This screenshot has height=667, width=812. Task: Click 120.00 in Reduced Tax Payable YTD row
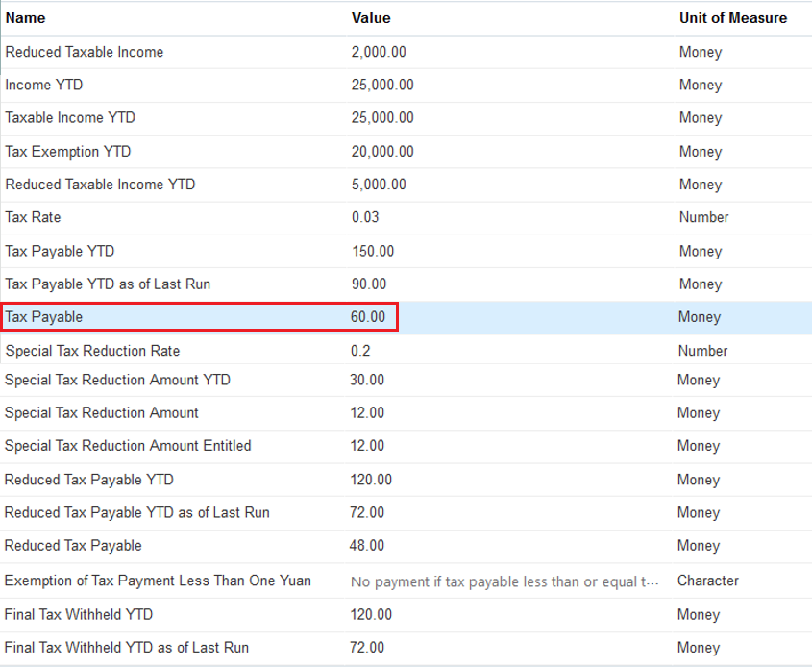[x=371, y=480]
